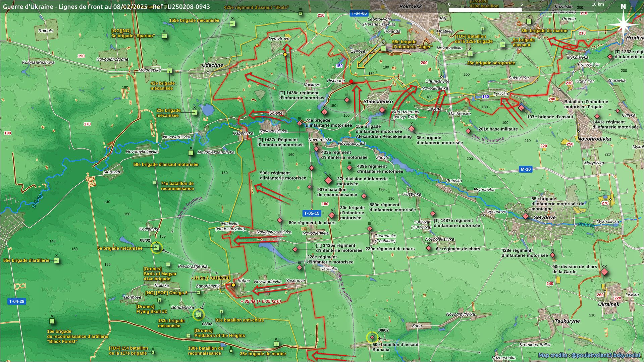Viewport: 644px width, 362px height.
Task: Click the 5e brigade d'assaut green square
Action: tap(502, 45)
